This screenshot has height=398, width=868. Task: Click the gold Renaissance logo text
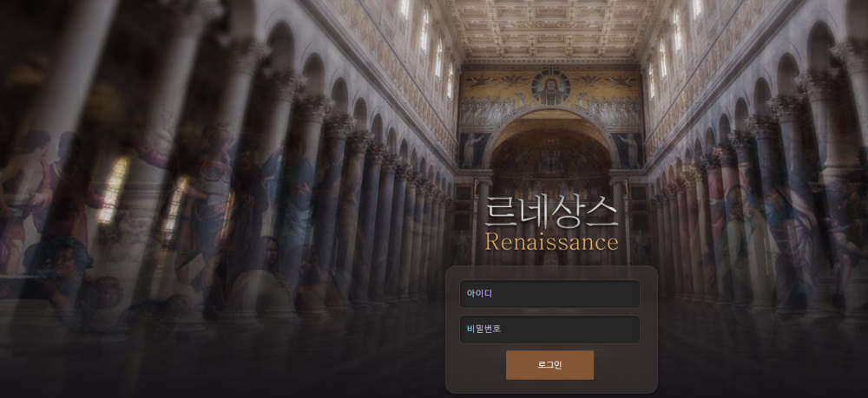pyautogui.click(x=551, y=242)
